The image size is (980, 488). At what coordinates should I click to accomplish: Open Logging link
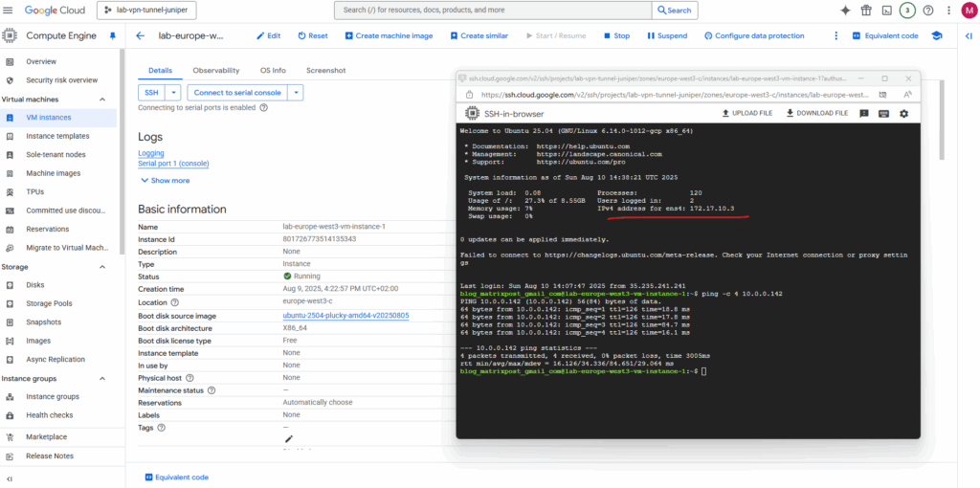tap(151, 153)
